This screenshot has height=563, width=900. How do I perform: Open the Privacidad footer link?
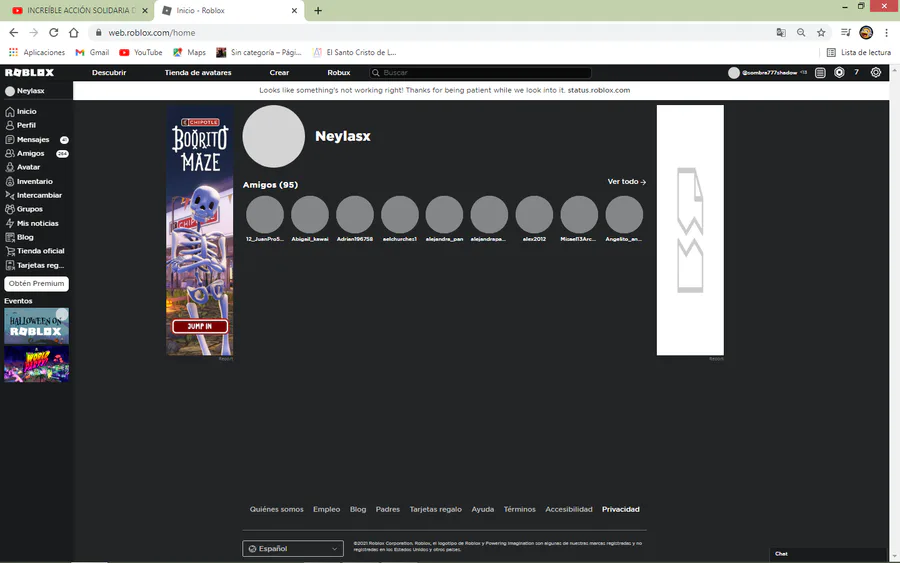tap(620, 509)
